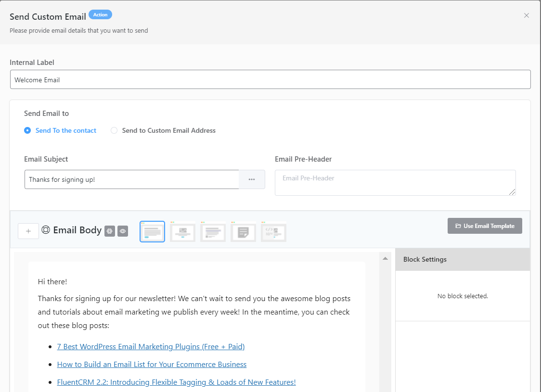Select the code-block email layout thumbnail
The width and height of the screenshot is (541, 392).
[273, 231]
